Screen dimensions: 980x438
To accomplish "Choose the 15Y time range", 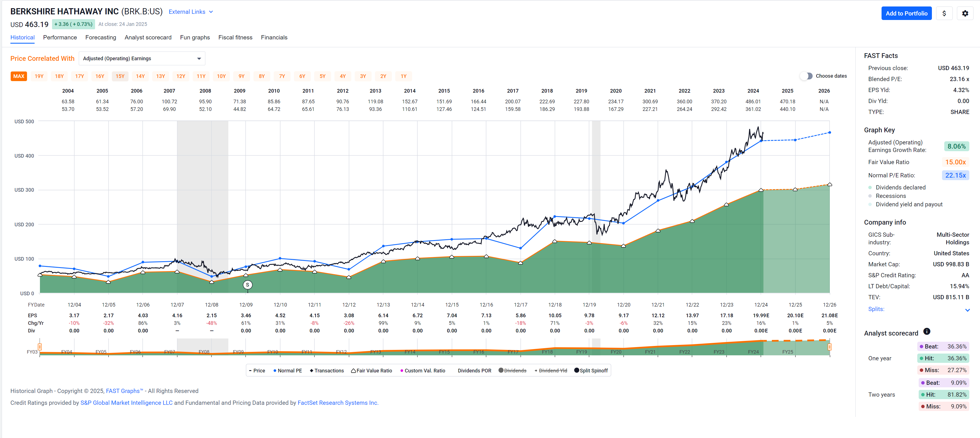I will (x=120, y=76).
